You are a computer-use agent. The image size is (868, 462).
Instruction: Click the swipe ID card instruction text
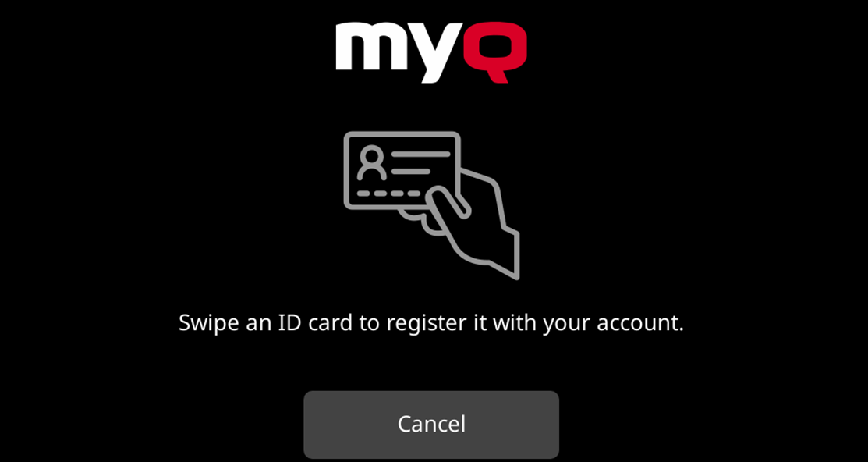click(431, 323)
